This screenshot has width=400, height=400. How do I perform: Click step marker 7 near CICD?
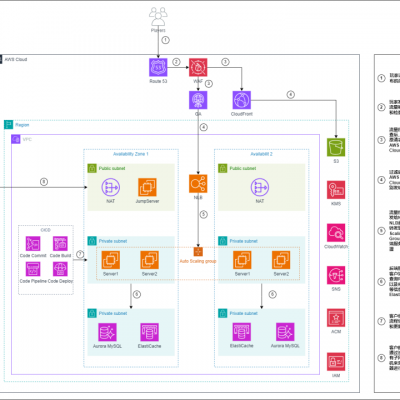coord(80,254)
